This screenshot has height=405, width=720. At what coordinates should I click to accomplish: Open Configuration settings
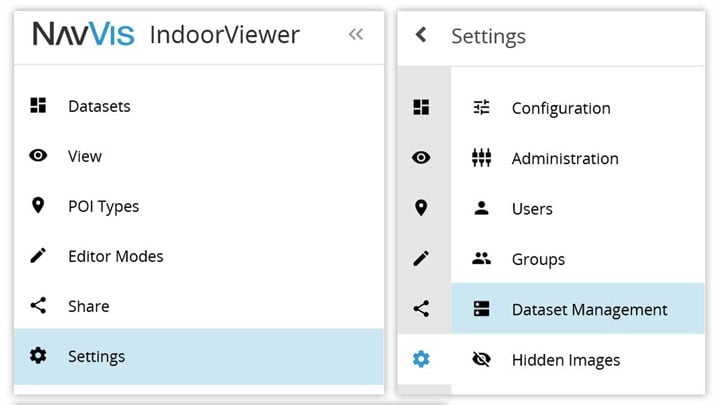click(578, 108)
